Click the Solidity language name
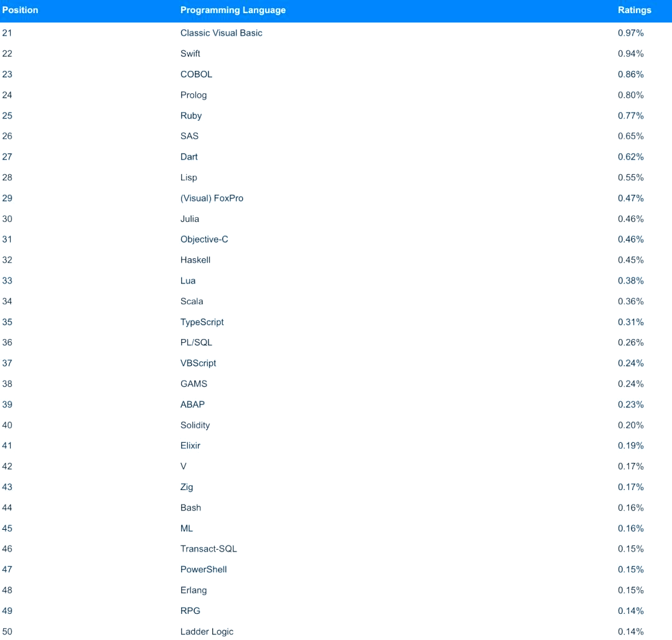 195,425
